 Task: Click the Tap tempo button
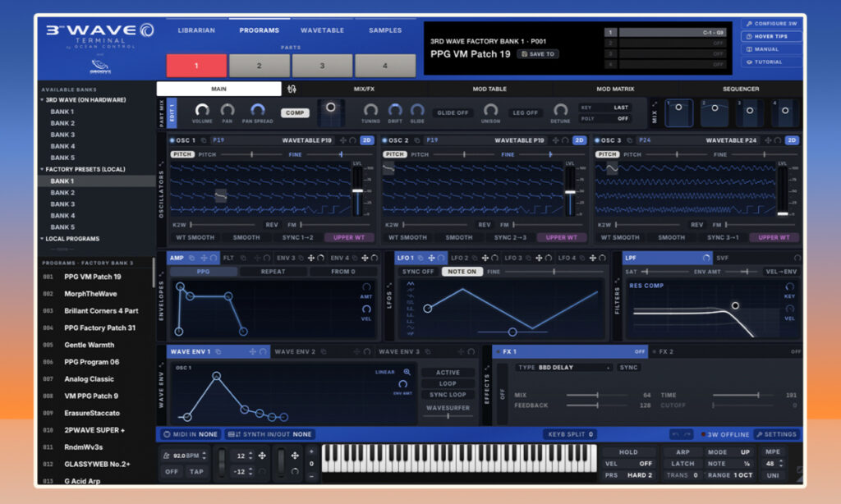pyautogui.click(x=196, y=472)
